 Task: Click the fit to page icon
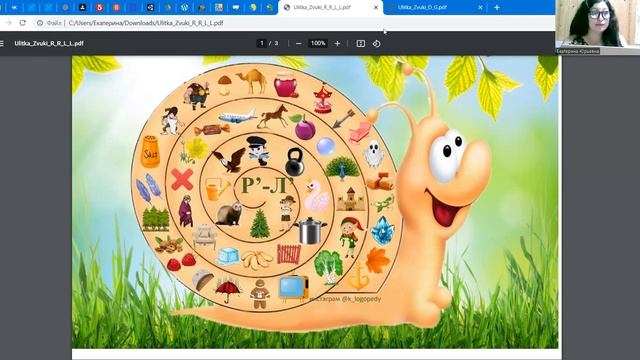[x=360, y=43]
